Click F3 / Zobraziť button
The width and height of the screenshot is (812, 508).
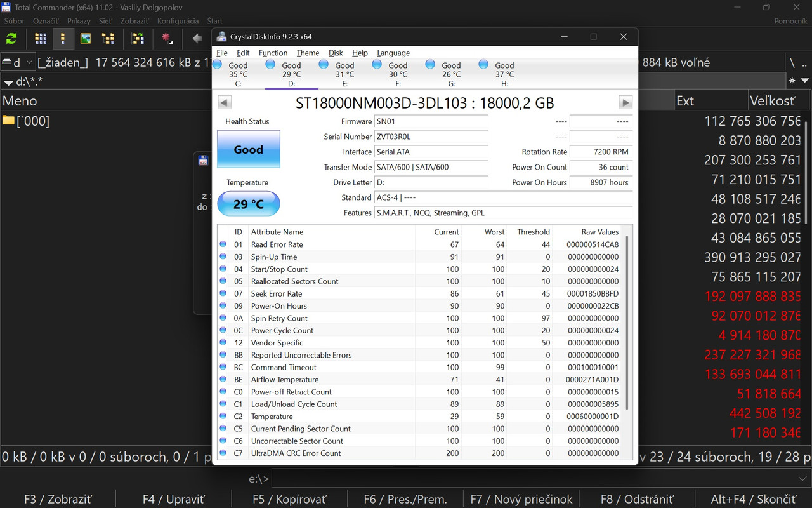[x=58, y=499]
